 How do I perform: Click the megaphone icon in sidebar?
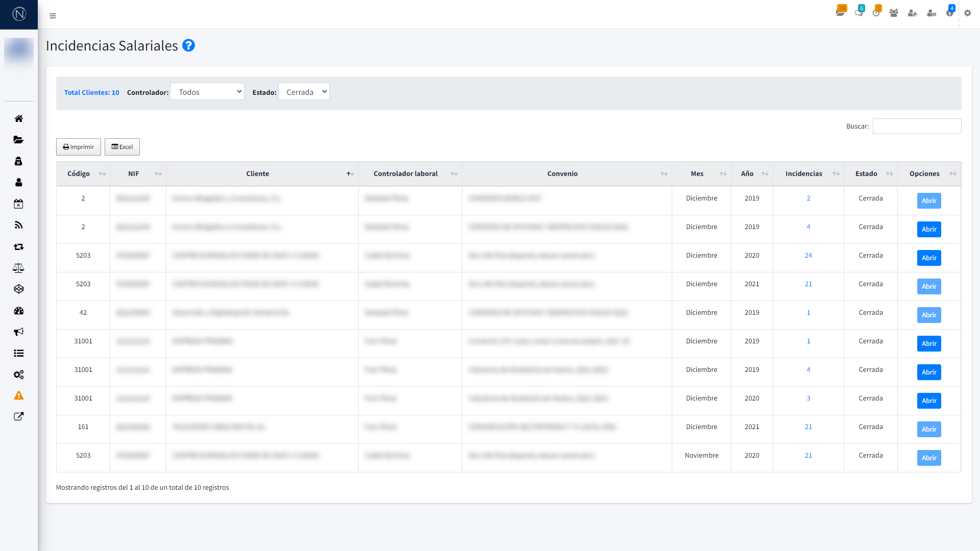19,332
